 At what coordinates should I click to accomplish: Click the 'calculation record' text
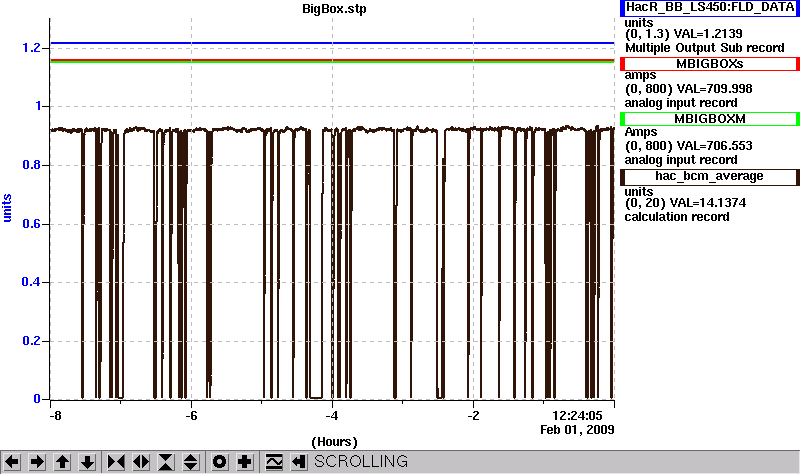tap(677, 217)
